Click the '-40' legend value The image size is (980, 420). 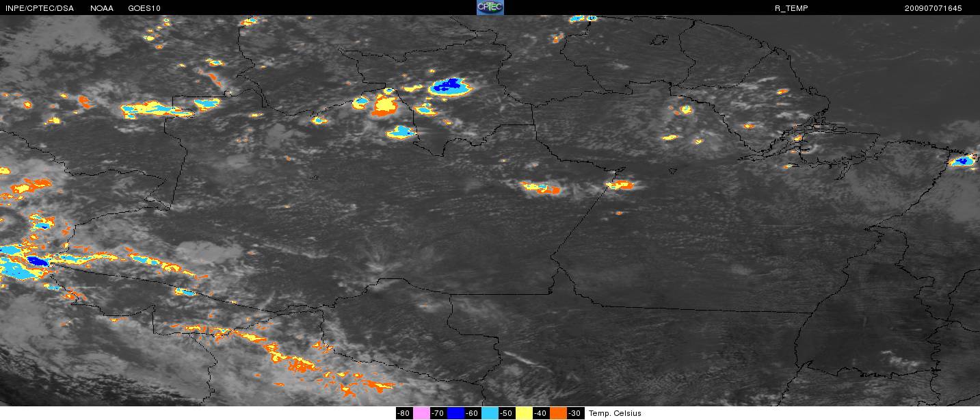coord(540,413)
